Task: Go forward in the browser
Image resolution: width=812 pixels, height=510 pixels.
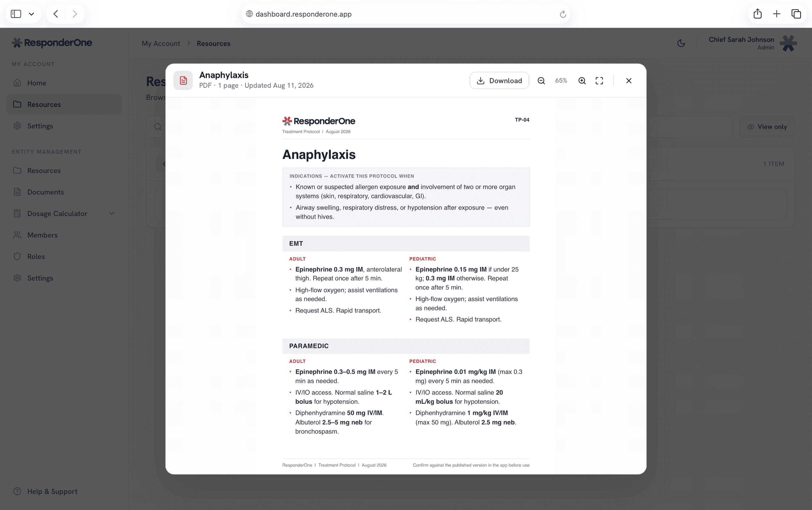Action: point(75,14)
